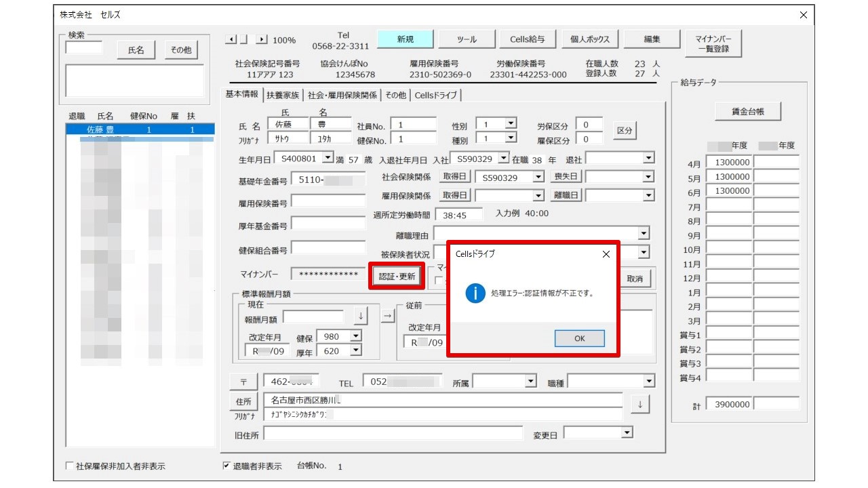The width and height of the screenshot is (868, 488).
Task: Click the 氏名 search button
Action: coord(136,49)
